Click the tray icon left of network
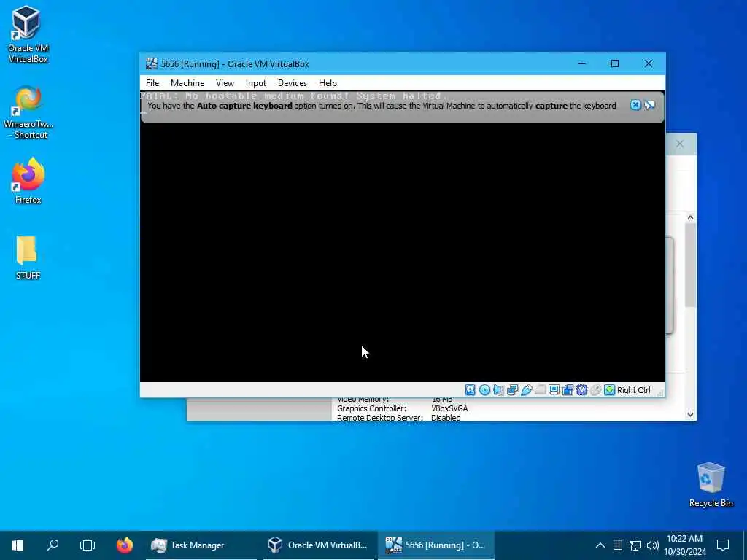 (618, 545)
